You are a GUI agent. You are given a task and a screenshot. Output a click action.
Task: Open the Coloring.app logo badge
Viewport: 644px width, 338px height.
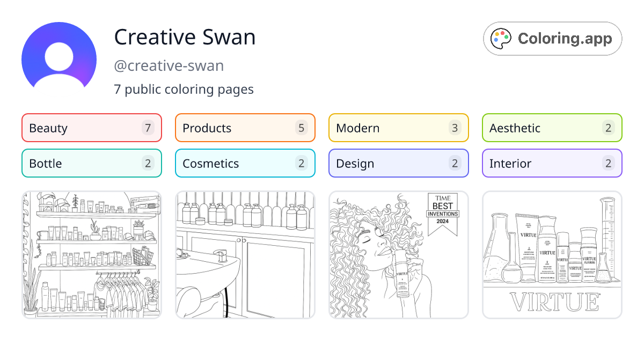coord(552,38)
